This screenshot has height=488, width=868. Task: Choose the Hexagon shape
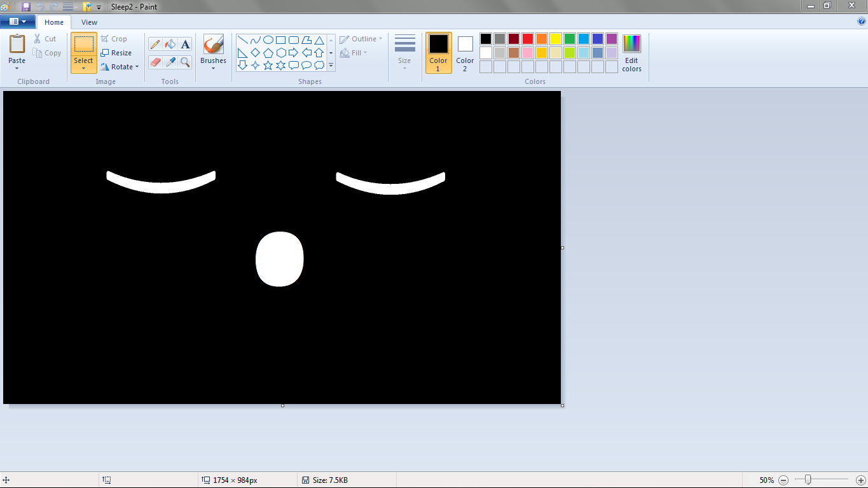[x=281, y=52]
